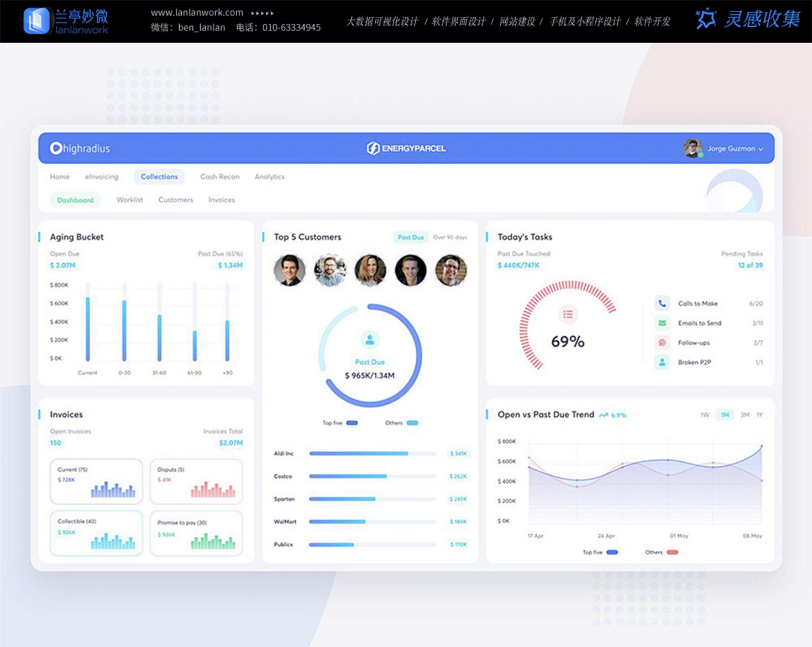Viewport: 812px width, 647px height.
Task: Switch Top 5 Customers to Over 90 days
Action: [x=450, y=237]
